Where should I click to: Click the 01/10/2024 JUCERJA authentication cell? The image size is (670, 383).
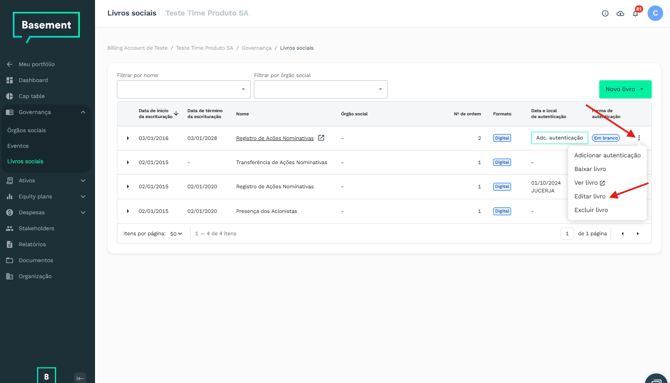(x=545, y=187)
